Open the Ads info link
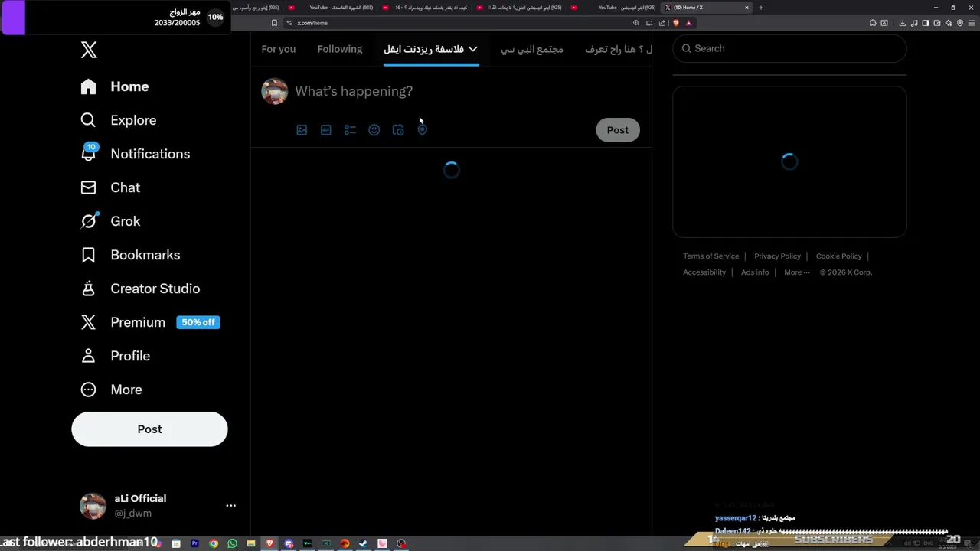The image size is (980, 551). coord(755,272)
